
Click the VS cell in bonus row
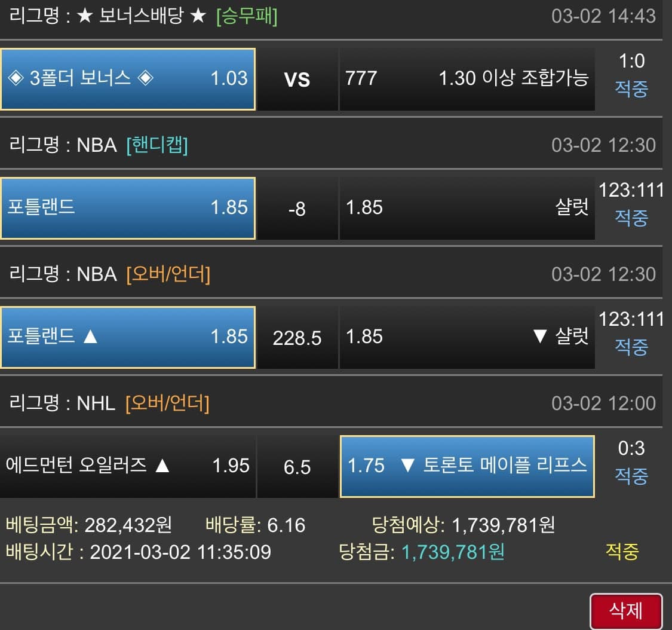pyautogui.click(x=297, y=79)
